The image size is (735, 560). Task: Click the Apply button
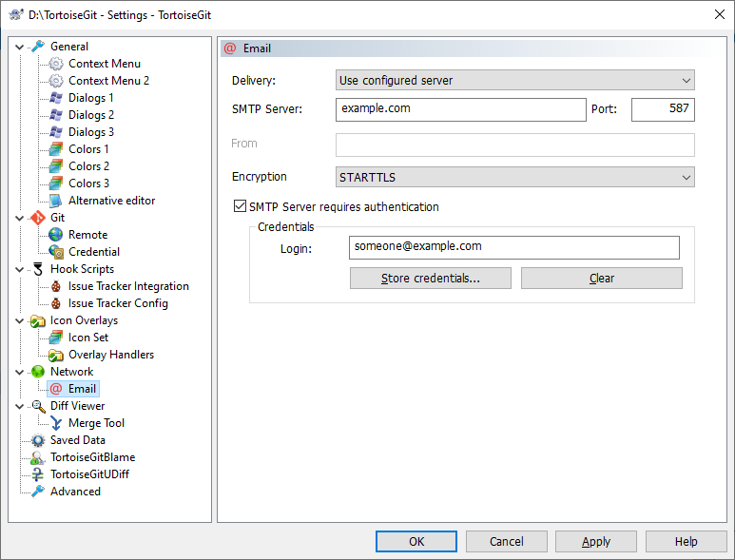(596, 541)
